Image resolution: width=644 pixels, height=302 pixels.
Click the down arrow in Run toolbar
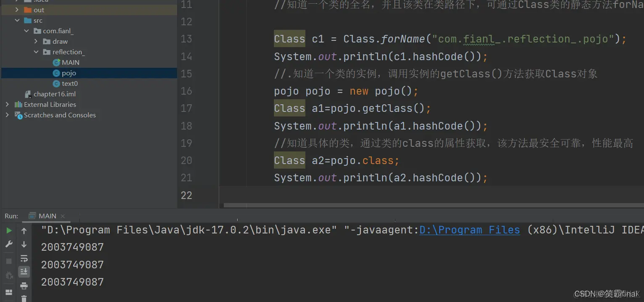point(24,244)
